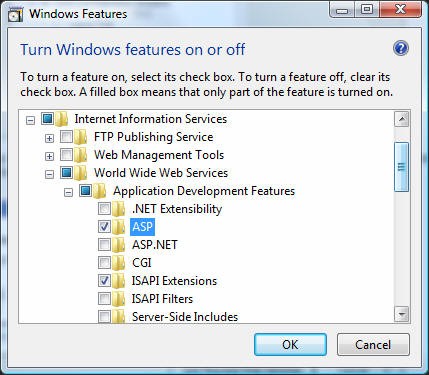Select the CGI folder icon
This screenshot has height=375, width=429.
tap(118, 263)
